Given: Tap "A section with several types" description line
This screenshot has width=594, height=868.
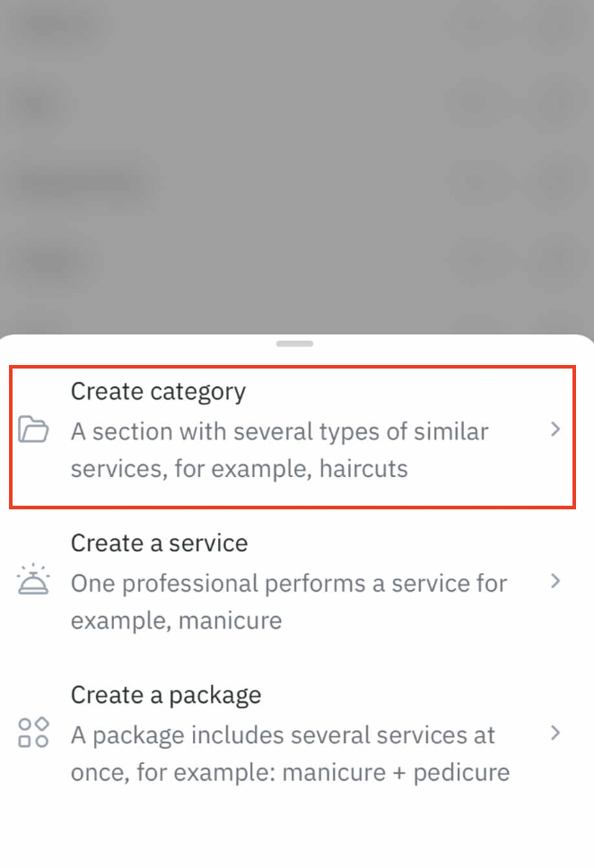Looking at the screenshot, I should (279, 431).
